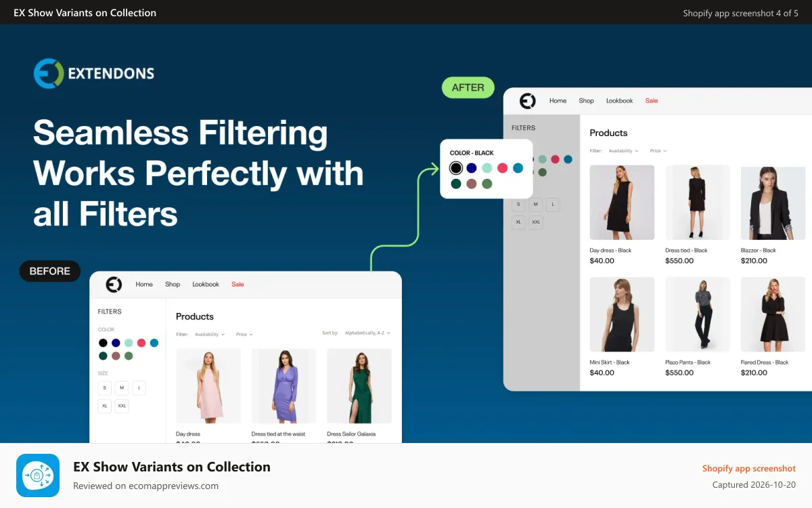Open Lookbook in the After window menu
This screenshot has width=812, height=508.
619,101
